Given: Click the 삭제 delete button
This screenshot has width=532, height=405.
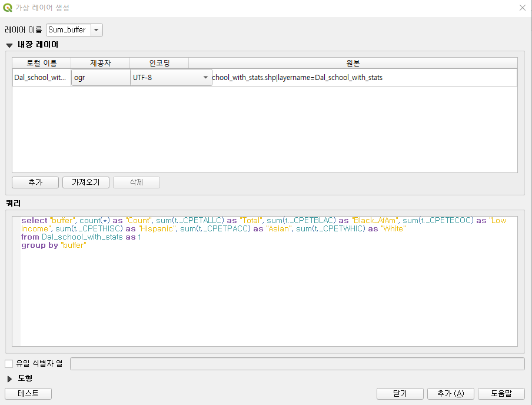Looking at the screenshot, I should click(x=137, y=182).
